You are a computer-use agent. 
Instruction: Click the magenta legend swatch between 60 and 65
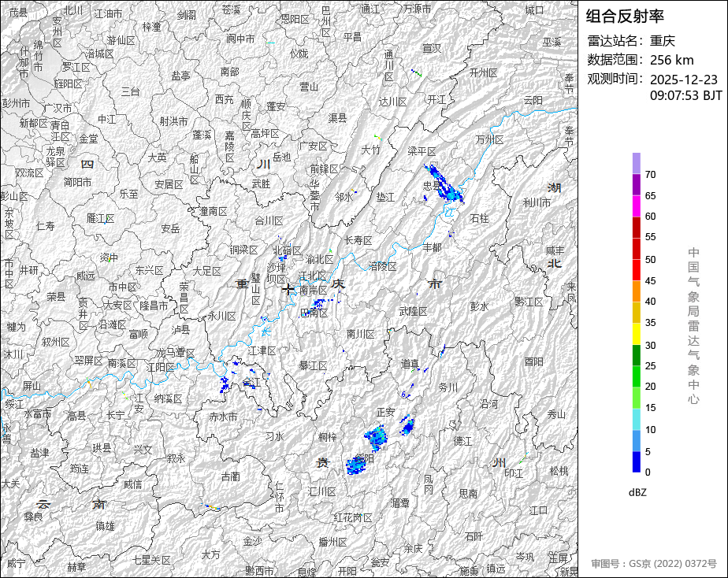click(637, 206)
